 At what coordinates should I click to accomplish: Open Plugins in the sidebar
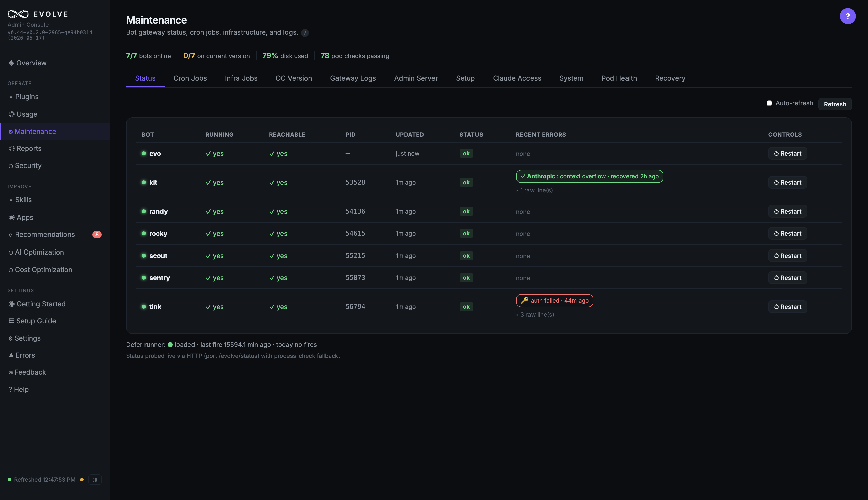[55, 97]
